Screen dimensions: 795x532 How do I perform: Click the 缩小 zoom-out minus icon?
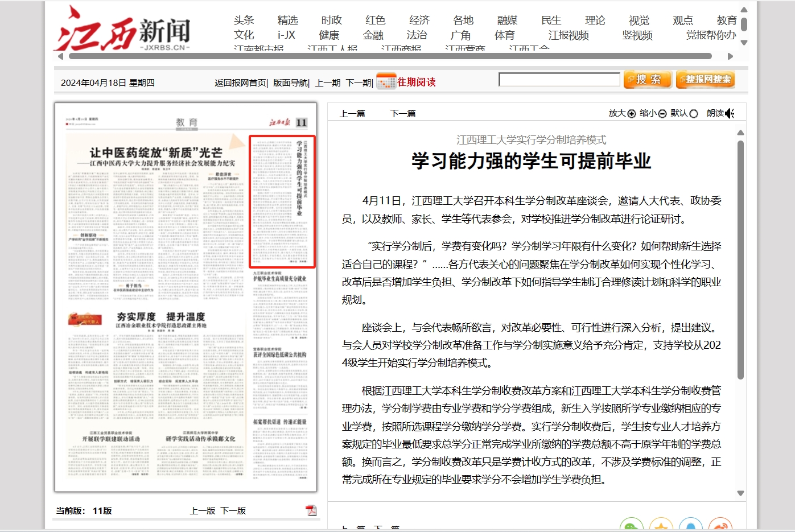662,114
